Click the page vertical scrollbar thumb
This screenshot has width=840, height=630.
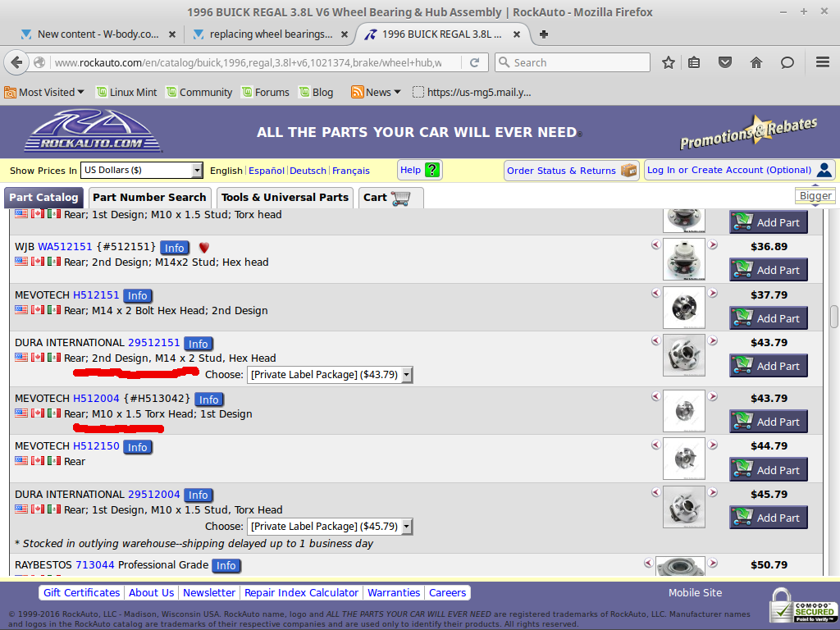click(x=834, y=316)
